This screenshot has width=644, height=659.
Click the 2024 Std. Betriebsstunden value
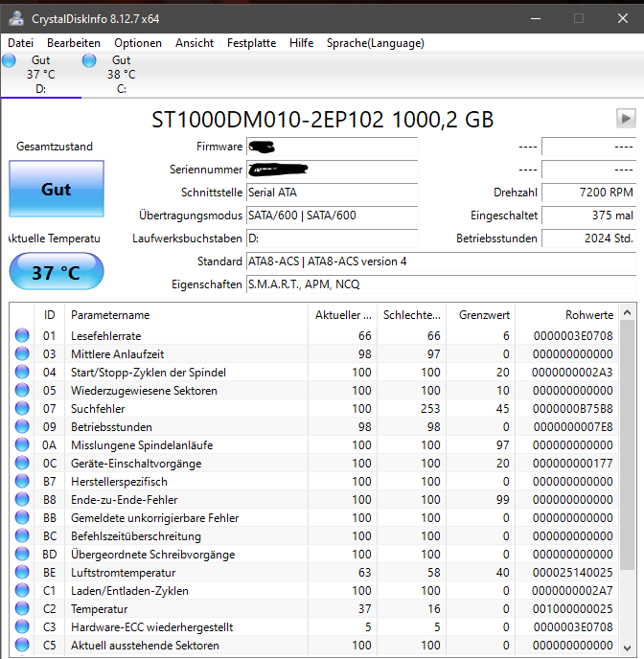pyautogui.click(x=589, y=239)
